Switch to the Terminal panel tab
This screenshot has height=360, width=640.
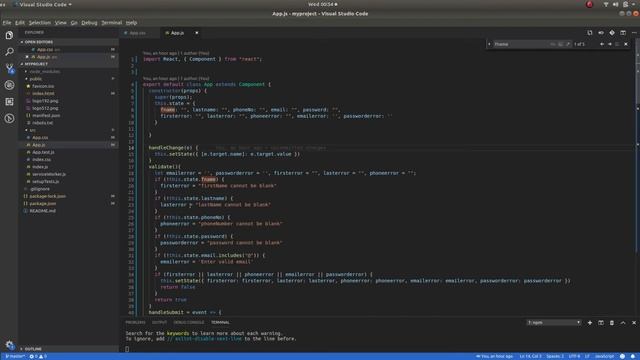point(220,322)
